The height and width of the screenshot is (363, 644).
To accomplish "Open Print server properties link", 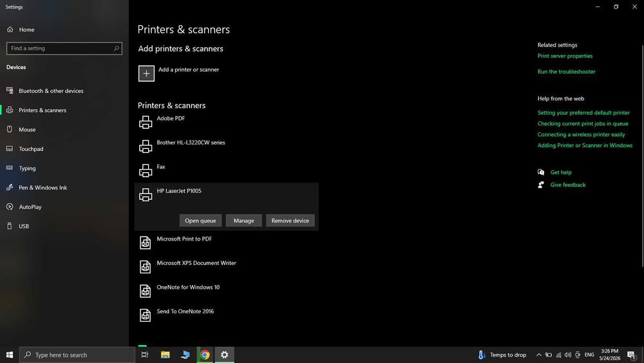I will (565, 56).
